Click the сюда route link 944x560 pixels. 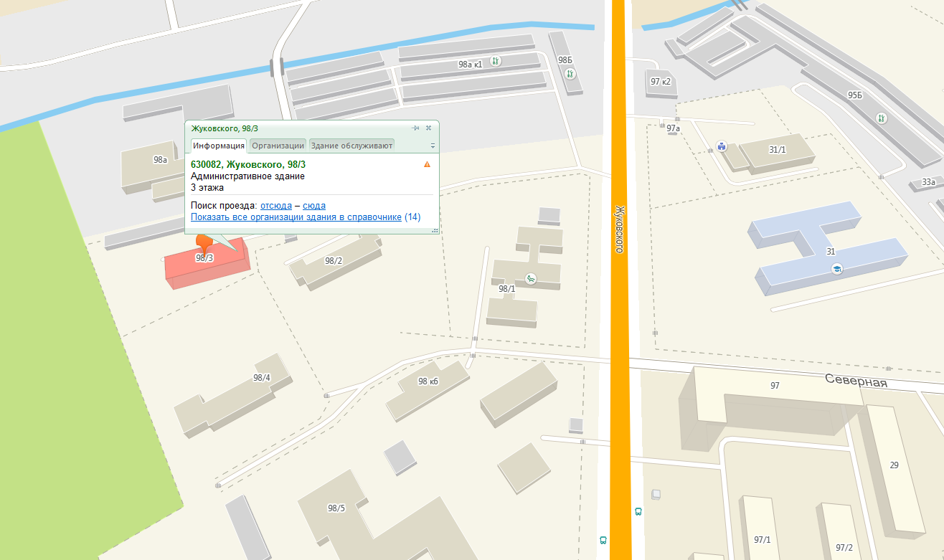[314, 206]
